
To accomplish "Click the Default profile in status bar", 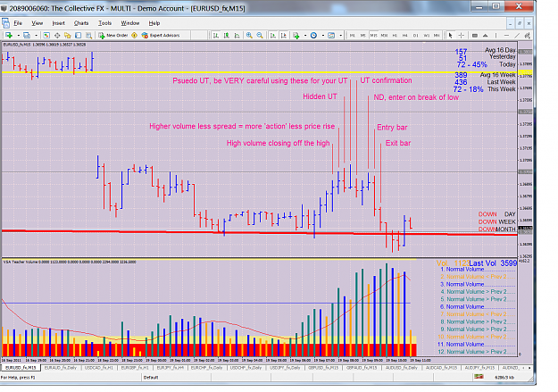I will click(x=151, y=377).
